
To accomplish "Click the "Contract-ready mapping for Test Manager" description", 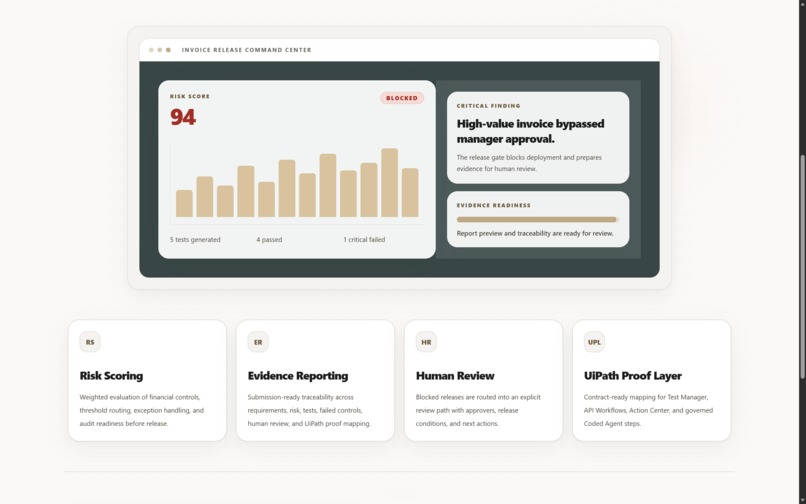I will pos(648,410).
